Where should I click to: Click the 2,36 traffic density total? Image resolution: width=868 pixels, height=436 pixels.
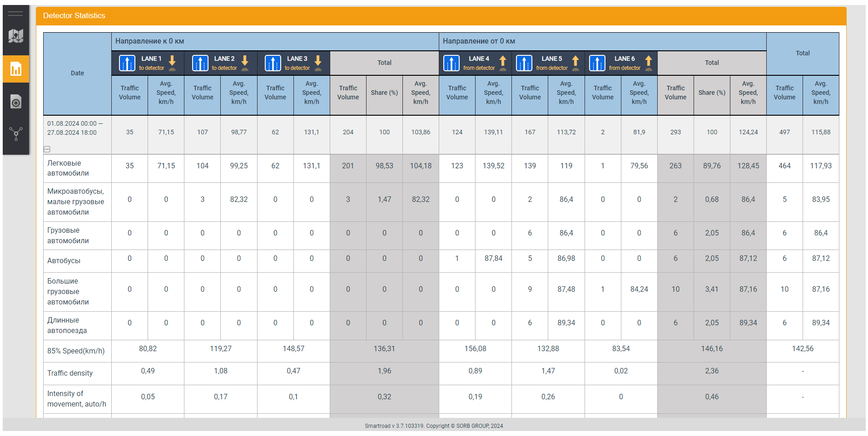tap(712, 371)
